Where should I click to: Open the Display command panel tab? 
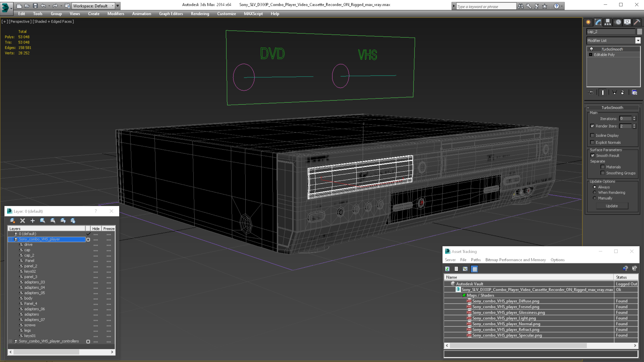627,22
